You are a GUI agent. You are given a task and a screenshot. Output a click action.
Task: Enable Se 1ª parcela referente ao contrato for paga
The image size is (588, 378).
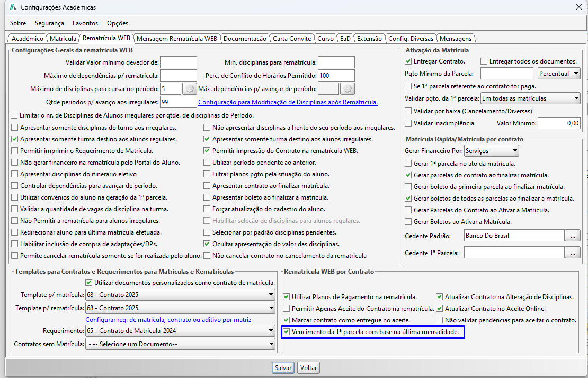pyautogui.click(x=408, y=86)
